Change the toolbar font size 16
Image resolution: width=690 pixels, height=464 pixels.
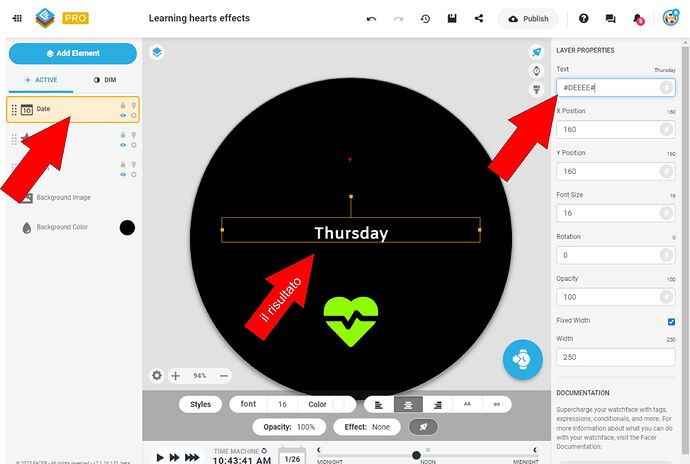pos(282,404)
